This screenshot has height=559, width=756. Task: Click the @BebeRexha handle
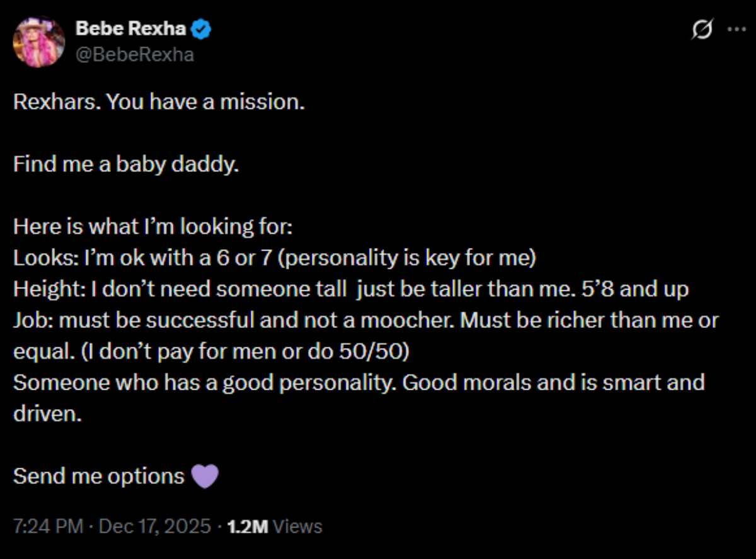(x=134, y=55)
